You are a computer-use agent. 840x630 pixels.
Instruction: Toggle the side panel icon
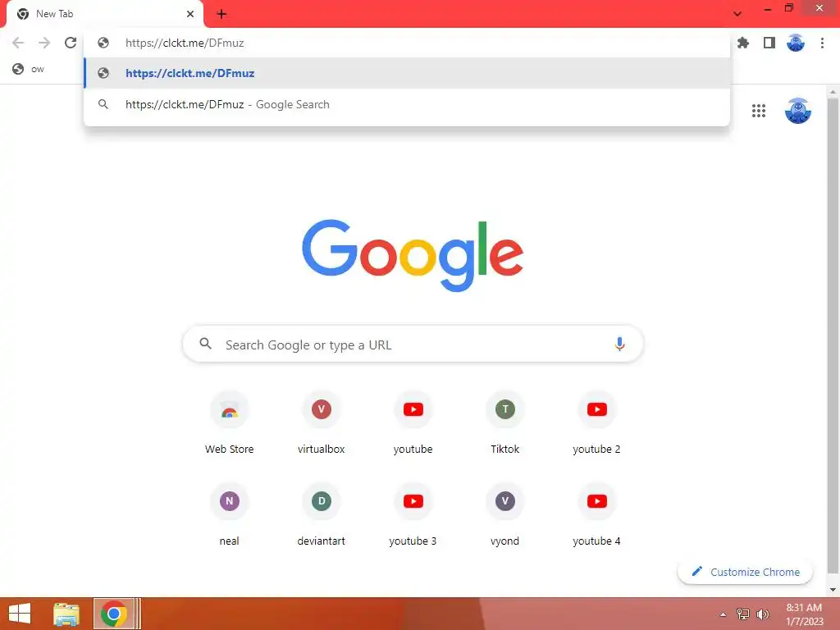click(769, 43)
